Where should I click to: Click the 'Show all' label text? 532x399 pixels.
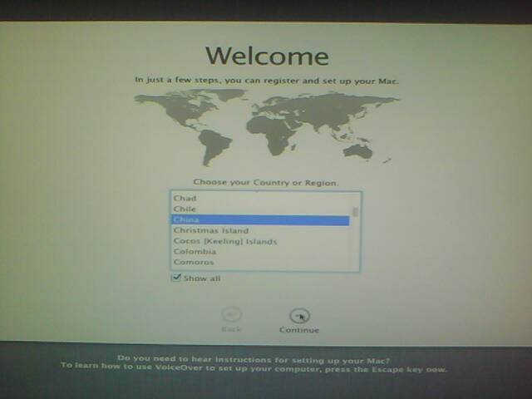pos(202,278)
